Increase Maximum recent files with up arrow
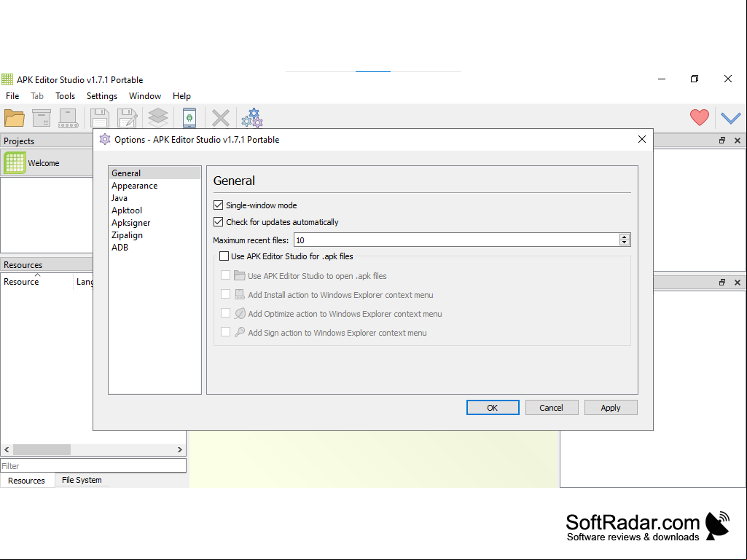The height and width of the screenshot is (560, 747). [624, 237]
